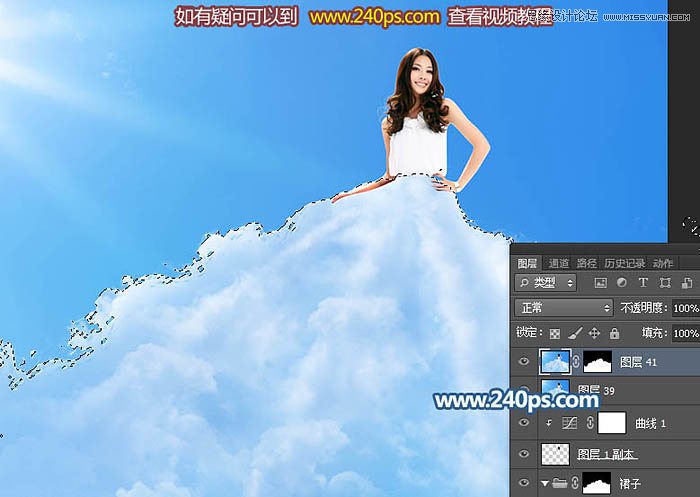Lock position move-arrows icon

[594, 333]
